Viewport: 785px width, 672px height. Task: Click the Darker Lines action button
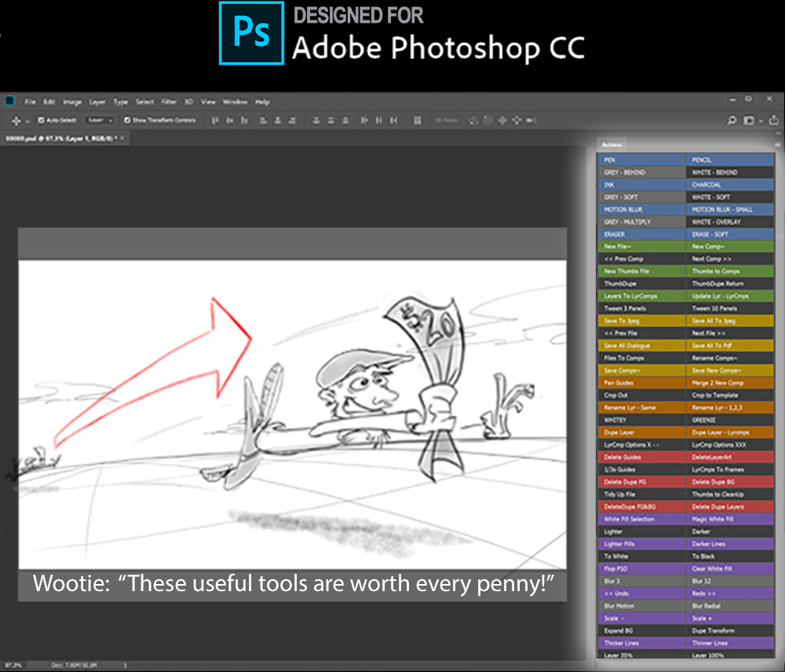(x=730, y=544)
